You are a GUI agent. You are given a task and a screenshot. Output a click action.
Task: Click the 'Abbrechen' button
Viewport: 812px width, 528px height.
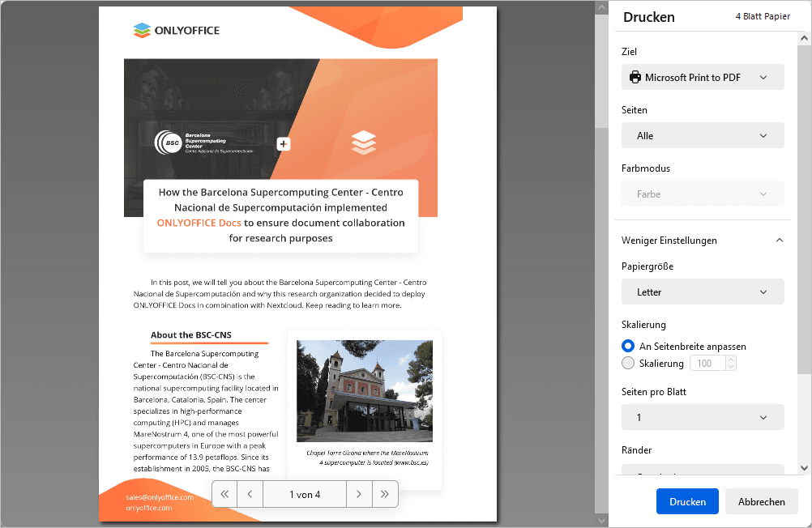point(761,501)
